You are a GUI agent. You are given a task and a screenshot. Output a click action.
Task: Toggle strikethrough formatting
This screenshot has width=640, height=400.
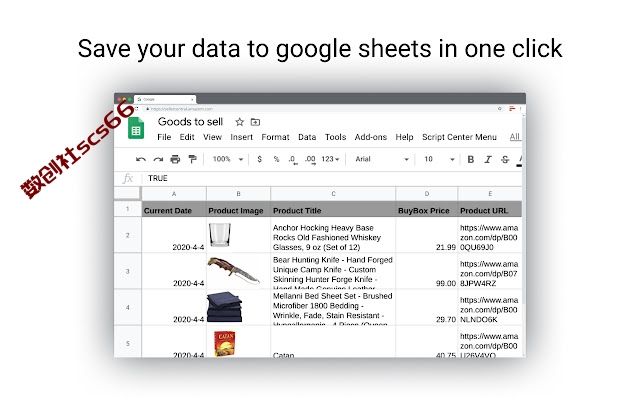click(505, 159)
